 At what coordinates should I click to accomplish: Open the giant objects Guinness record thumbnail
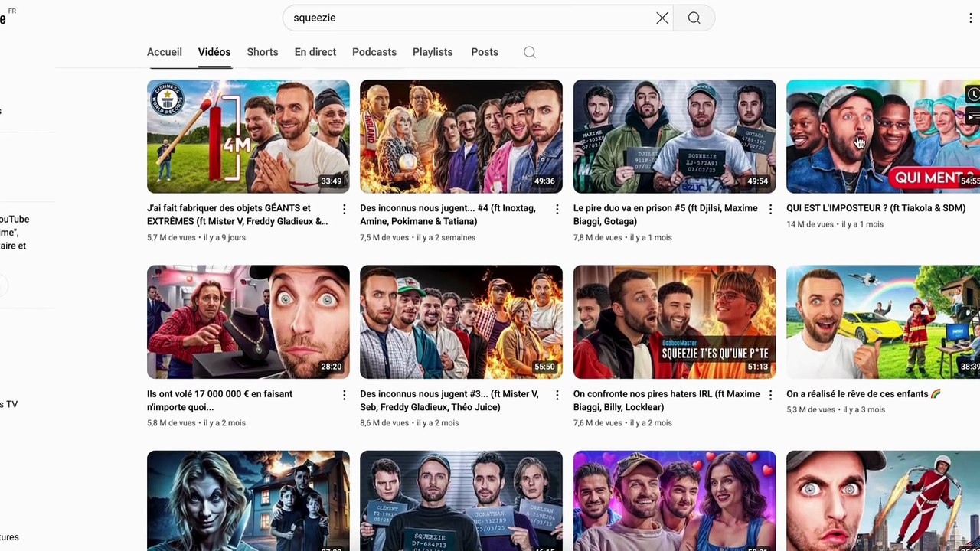[x=248, y=136]
